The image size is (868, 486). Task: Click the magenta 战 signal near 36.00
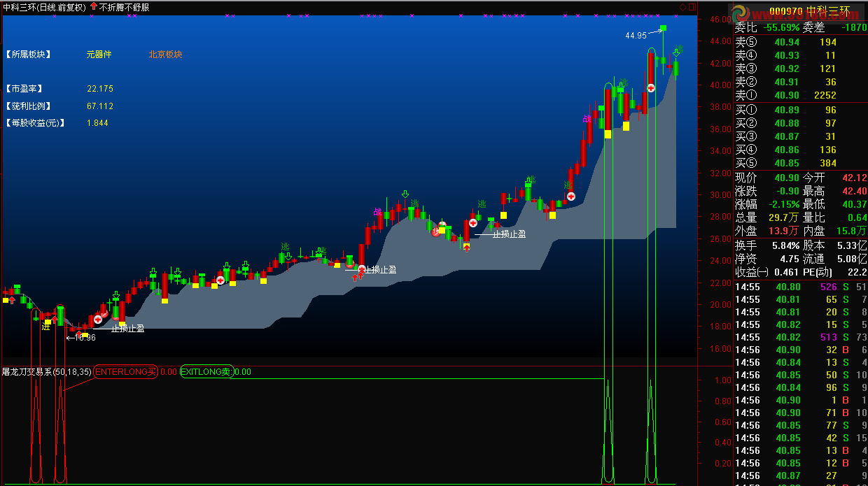click(x=587, y=118)
